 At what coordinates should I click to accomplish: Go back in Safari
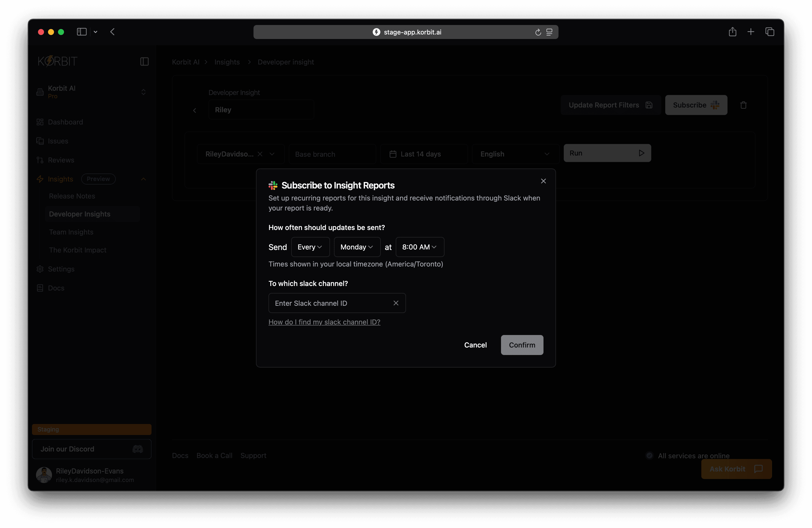pos(112,32)
